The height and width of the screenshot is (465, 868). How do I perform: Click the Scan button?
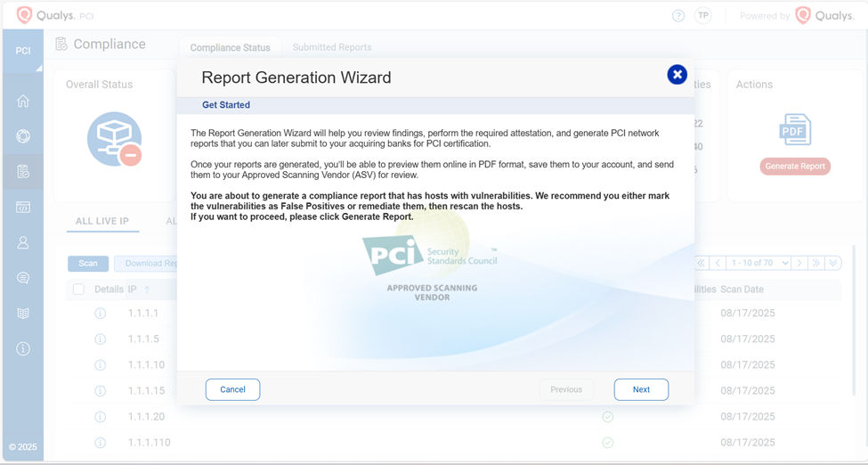point(88,264)
